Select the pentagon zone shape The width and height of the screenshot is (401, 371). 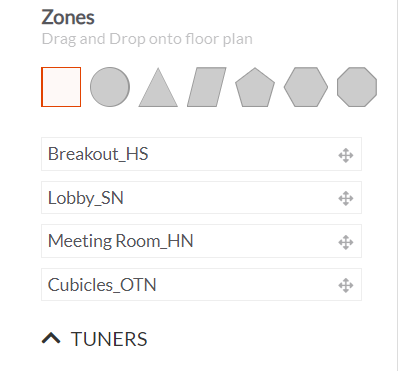tap(255, 87)
